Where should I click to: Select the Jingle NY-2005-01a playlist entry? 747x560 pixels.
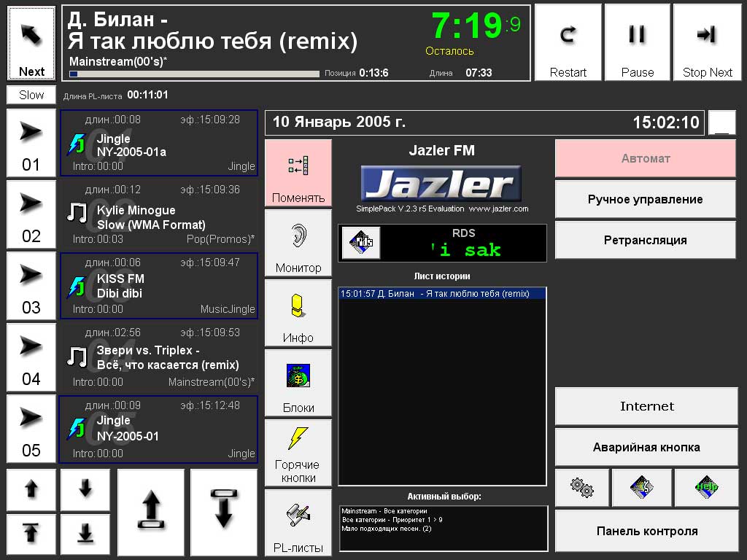[158, 143]
